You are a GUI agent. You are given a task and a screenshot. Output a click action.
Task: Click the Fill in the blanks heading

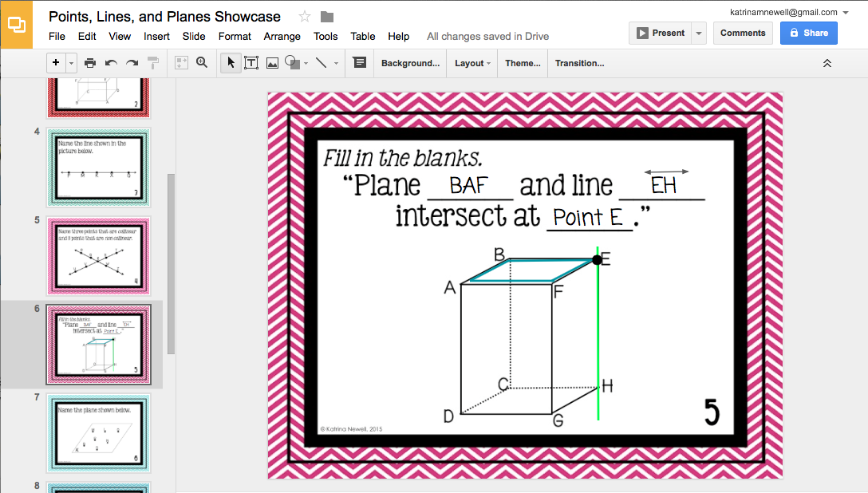tap(402, 159)
